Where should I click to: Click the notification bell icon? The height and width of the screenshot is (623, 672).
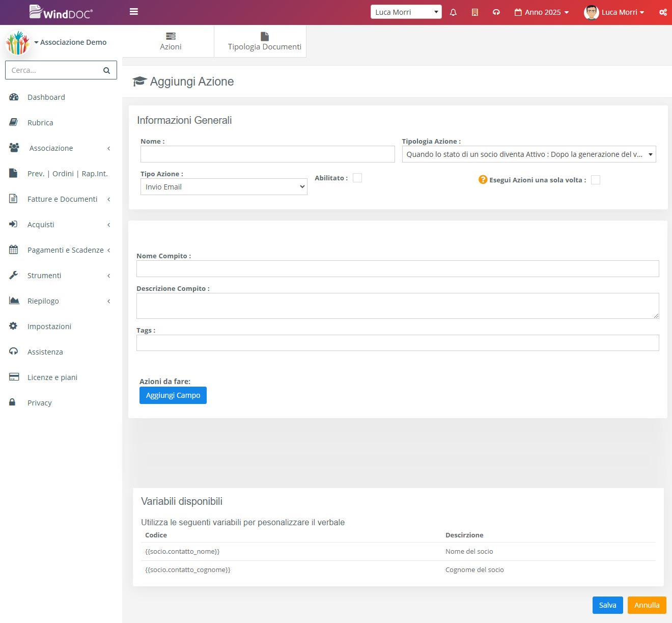453,12
